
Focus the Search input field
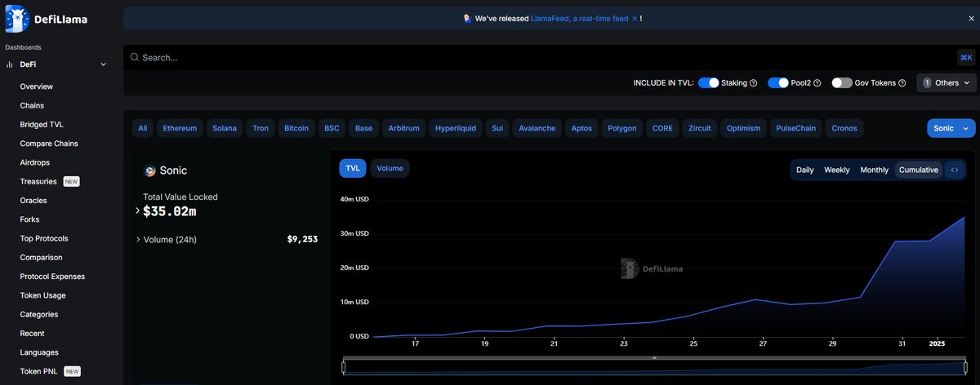(x=539, y=57)
